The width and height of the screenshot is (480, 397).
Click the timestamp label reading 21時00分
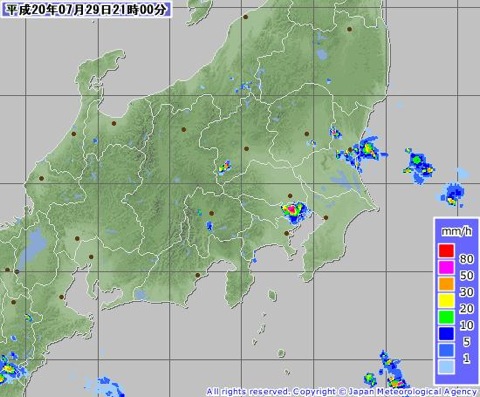pos(139,10)
